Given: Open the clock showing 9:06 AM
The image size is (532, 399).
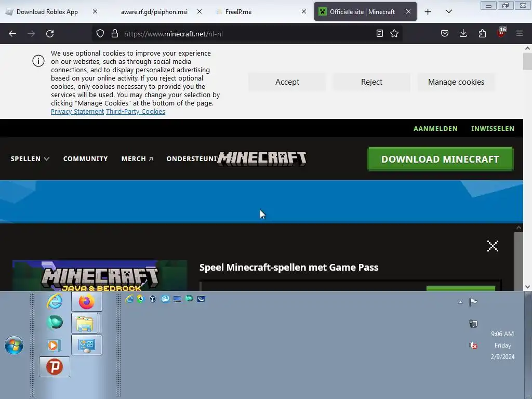Looking at the screenshot, I should tap(502, 345).
